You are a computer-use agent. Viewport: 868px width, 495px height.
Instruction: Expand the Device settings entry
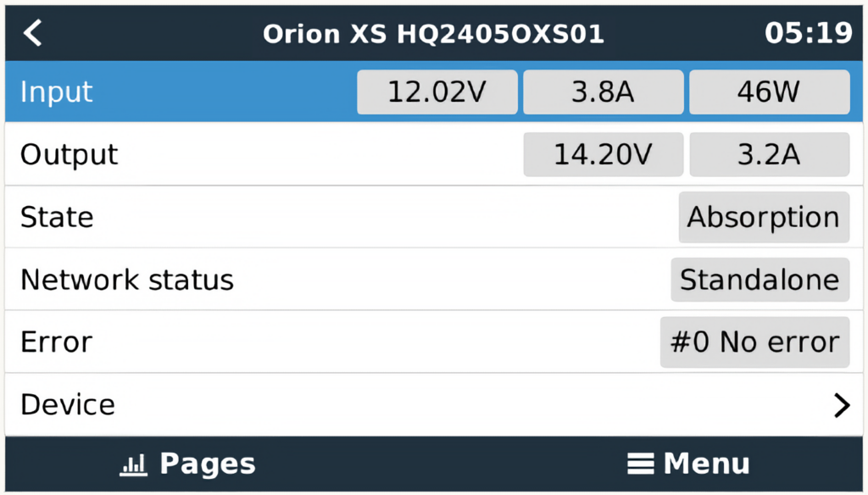[424, 403]
